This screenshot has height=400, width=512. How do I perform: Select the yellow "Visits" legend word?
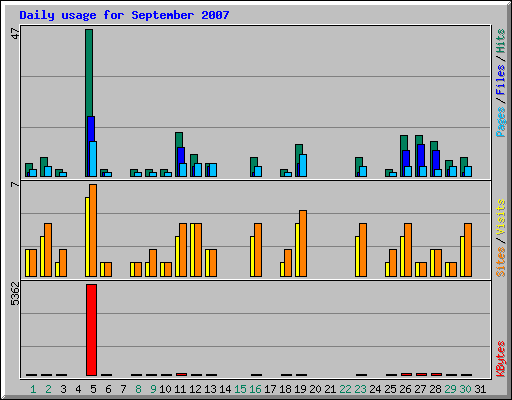pos(501,218)
